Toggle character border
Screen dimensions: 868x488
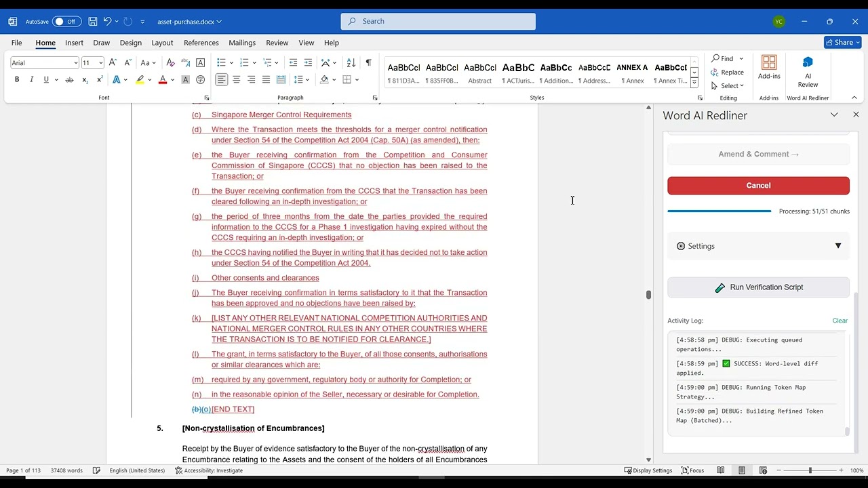(x=200, y=62)
